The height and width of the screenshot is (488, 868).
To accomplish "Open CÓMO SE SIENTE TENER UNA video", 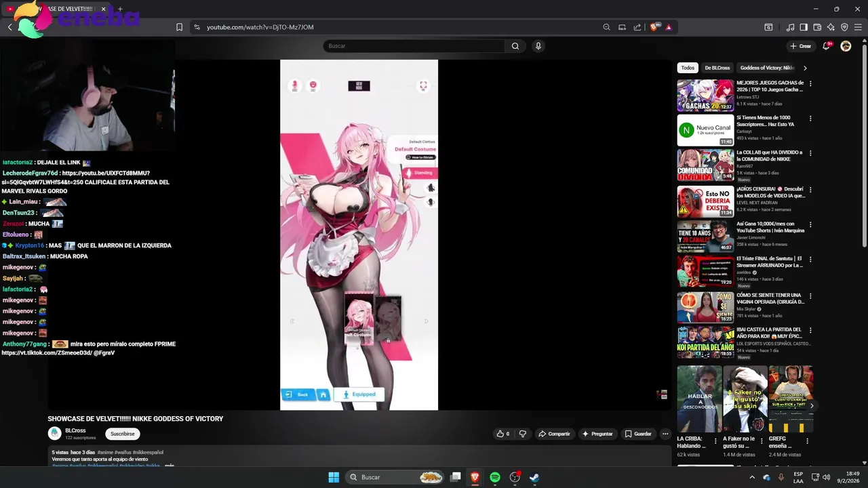I will click(770, 299).
